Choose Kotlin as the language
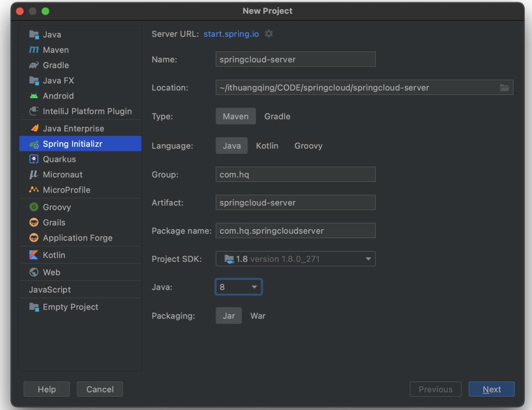The image size is (532, 410). 267,146
